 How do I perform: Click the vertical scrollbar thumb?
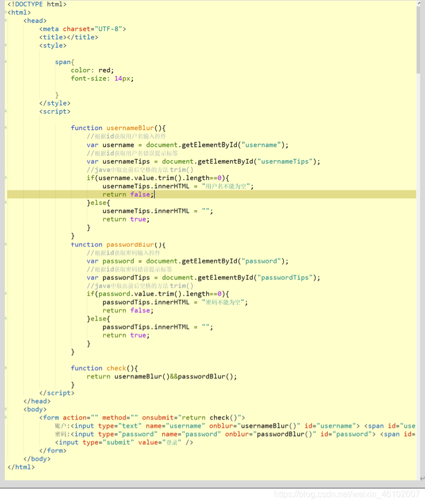[x=418, y=40]
